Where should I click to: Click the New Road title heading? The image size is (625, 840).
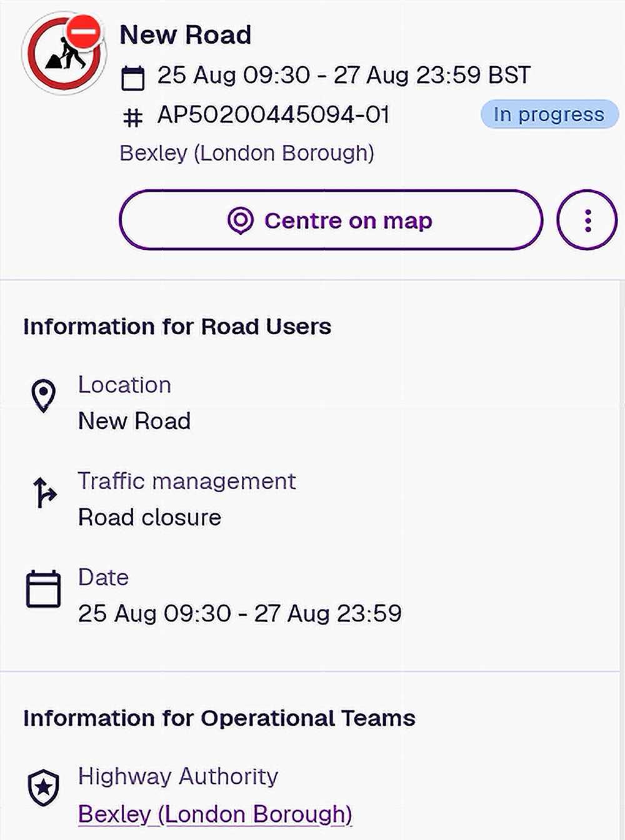coord(186,35)
